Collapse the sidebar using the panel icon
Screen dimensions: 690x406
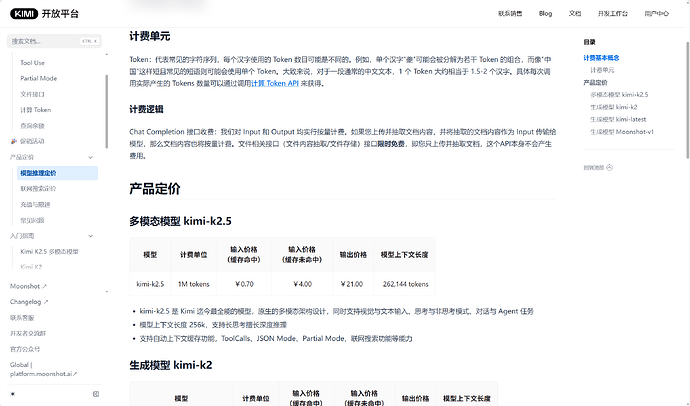pyautogui.click(x=96, y=394)
